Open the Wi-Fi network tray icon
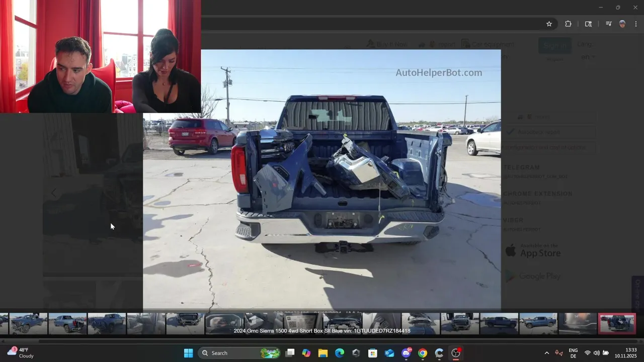Viewport: 644px width, 362px height. [587, 353]
